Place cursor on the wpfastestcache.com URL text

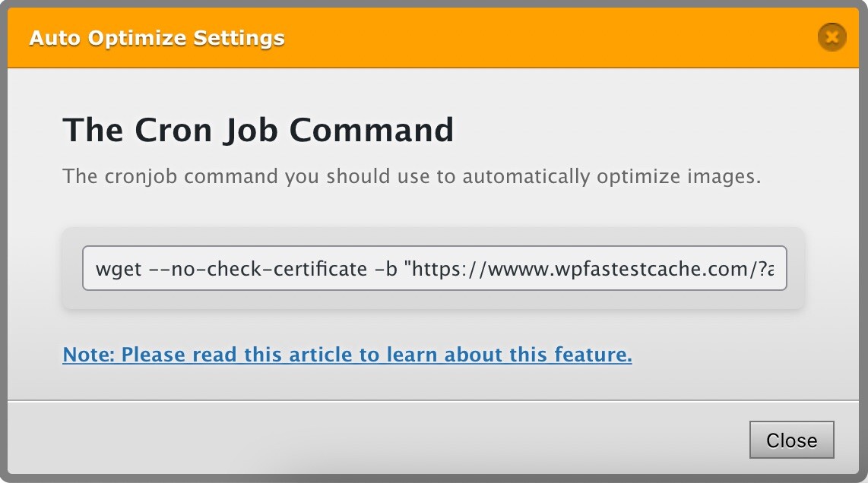point(574,269)
